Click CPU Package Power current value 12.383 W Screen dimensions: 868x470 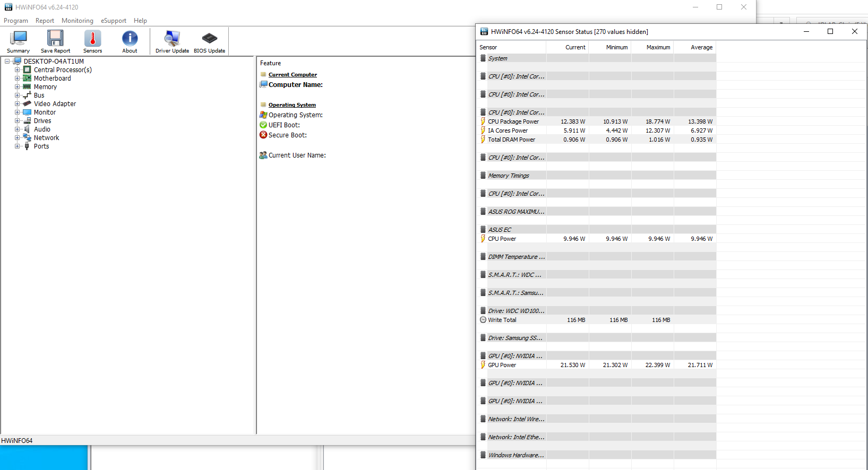tap(573, 121)
